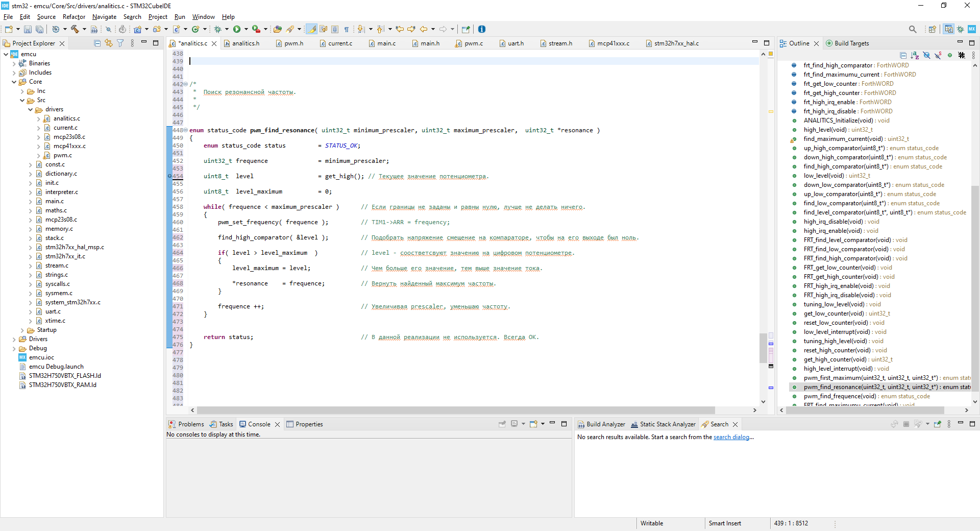Collapse the emcu project node

click(6, 54)
